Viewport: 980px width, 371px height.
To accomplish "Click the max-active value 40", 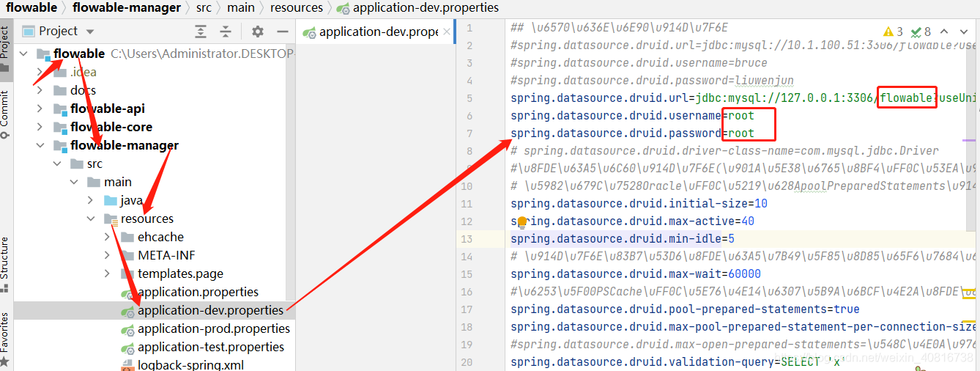I will (x=748, y=221).
